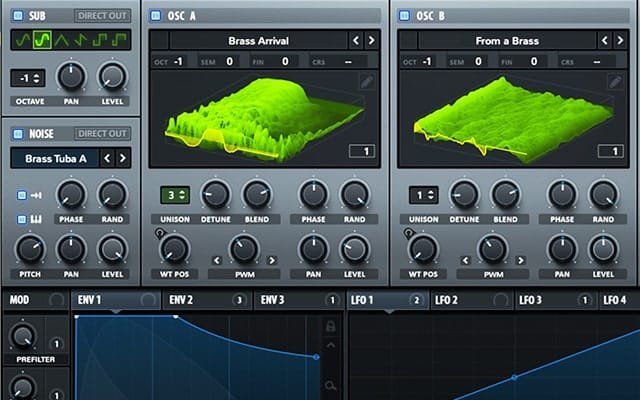Switch OSC B warp mode to next
The width and height of the screenshot is (640, 400).
520,260
